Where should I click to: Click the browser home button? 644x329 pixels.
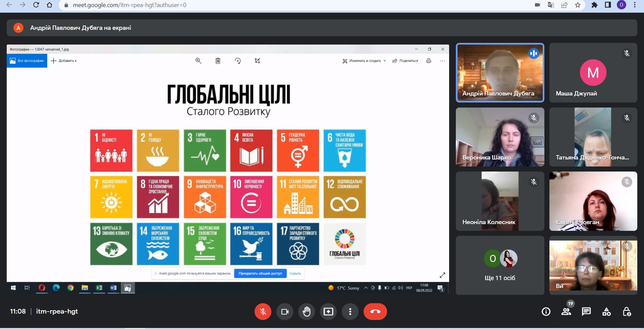[x=50, y=5]
